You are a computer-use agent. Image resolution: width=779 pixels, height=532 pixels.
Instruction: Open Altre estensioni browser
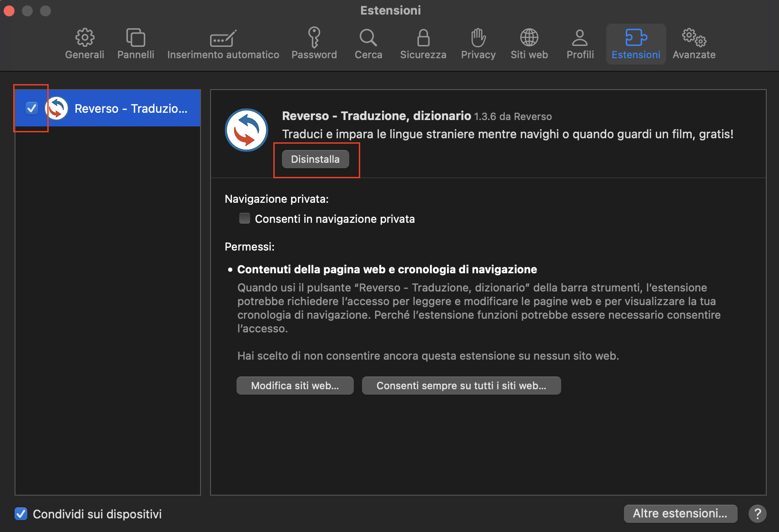(680, 513)
